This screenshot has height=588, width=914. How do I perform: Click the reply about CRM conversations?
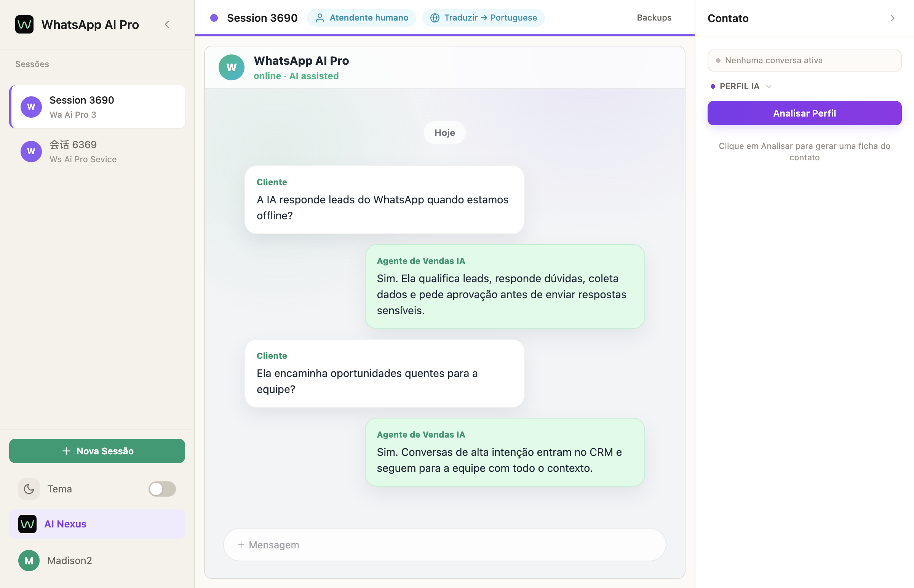505,452
